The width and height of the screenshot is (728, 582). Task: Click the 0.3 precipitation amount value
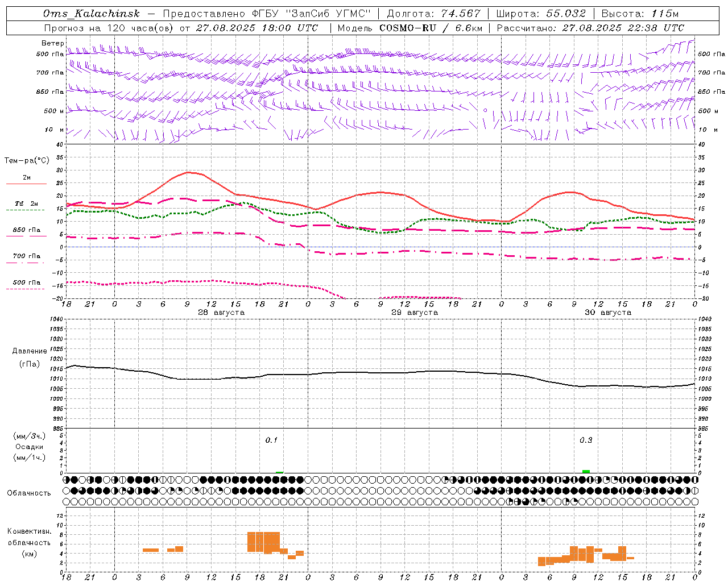pyautogui.click(x=586, y=440)
